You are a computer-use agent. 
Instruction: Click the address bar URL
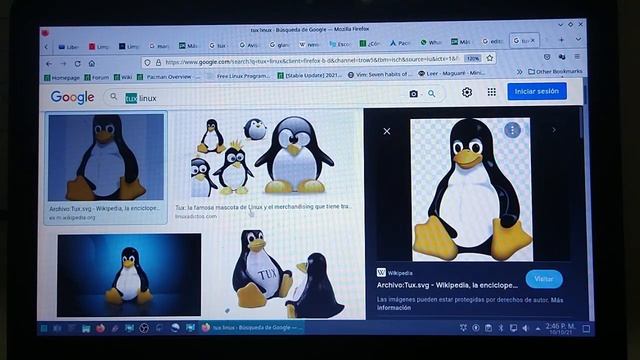312,61
